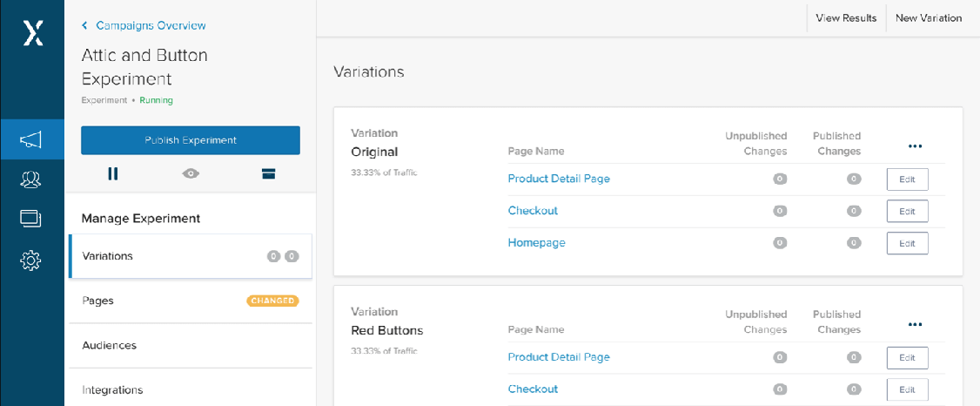Click the Variations heading in main panel
This screenshot has width=980, height=406.
369,72
